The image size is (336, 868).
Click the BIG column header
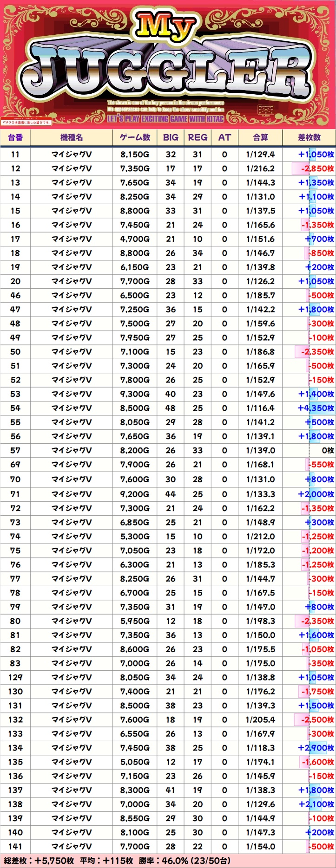pos(171,137)
